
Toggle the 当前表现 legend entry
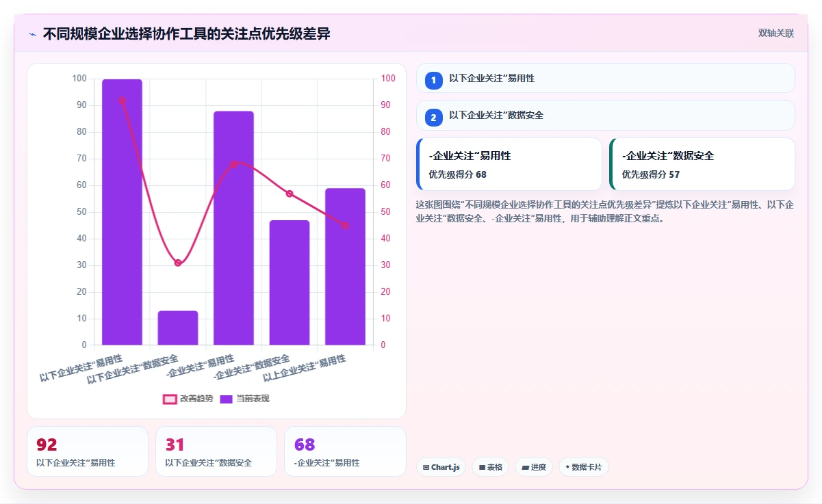tap(244, 399)
